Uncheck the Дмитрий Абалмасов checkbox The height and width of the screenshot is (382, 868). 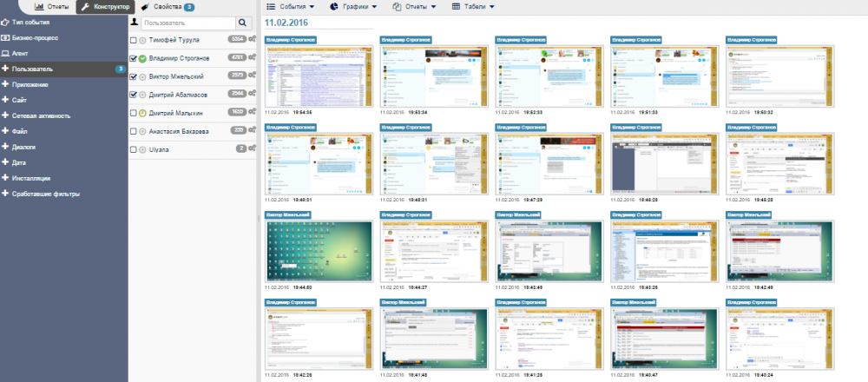pyautogui.click(x=133, y=95)
